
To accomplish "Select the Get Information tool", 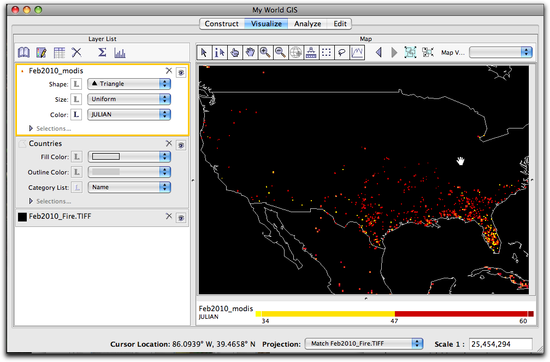I will [x=219, y=53].
